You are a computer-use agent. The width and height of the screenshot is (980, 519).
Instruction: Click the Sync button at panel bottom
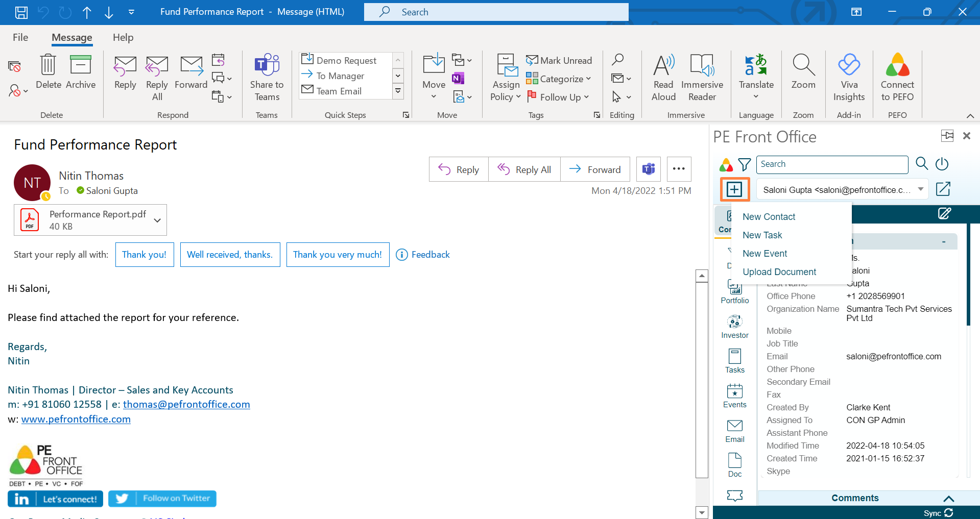click(938, 513)
